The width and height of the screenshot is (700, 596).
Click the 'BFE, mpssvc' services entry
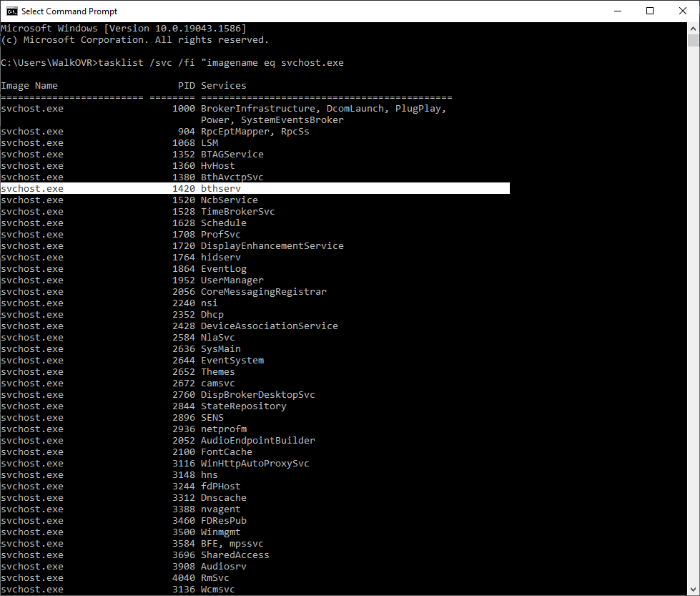point(232,544)
